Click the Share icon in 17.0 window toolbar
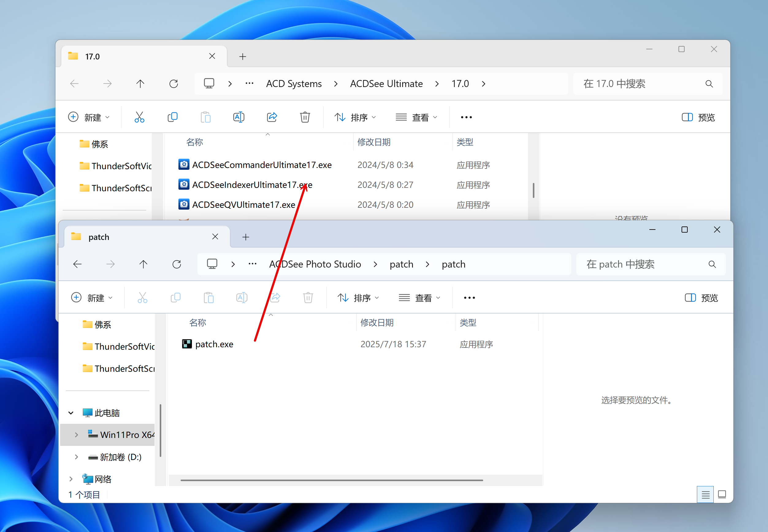This screenshot has height=532, width=768. (x=272, y=117)
